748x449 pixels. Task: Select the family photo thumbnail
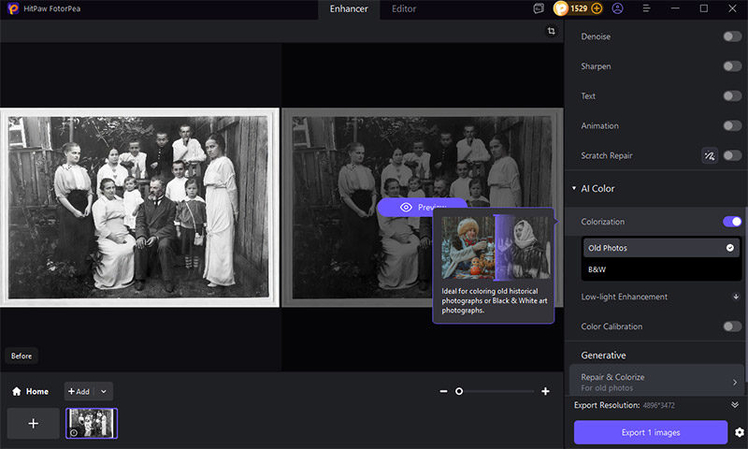(x=92, y=423)
